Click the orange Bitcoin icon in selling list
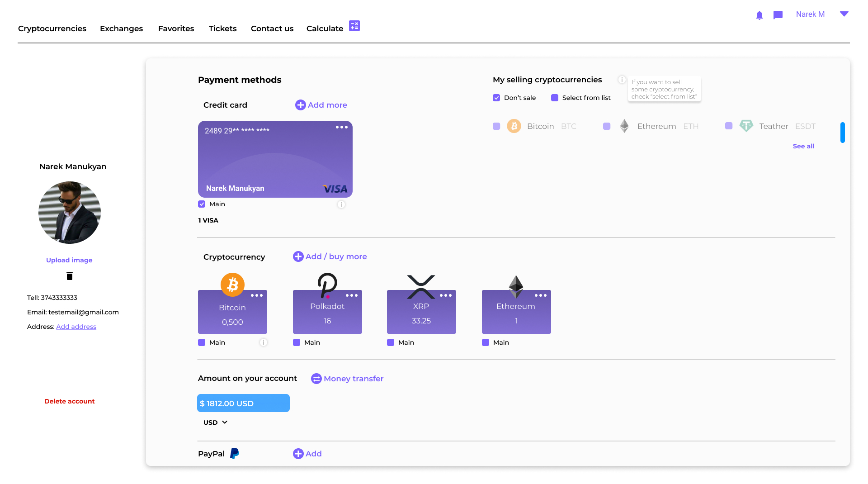Image resolution: width=868 pixels, height=484 pixels. [x=514, y=126]
